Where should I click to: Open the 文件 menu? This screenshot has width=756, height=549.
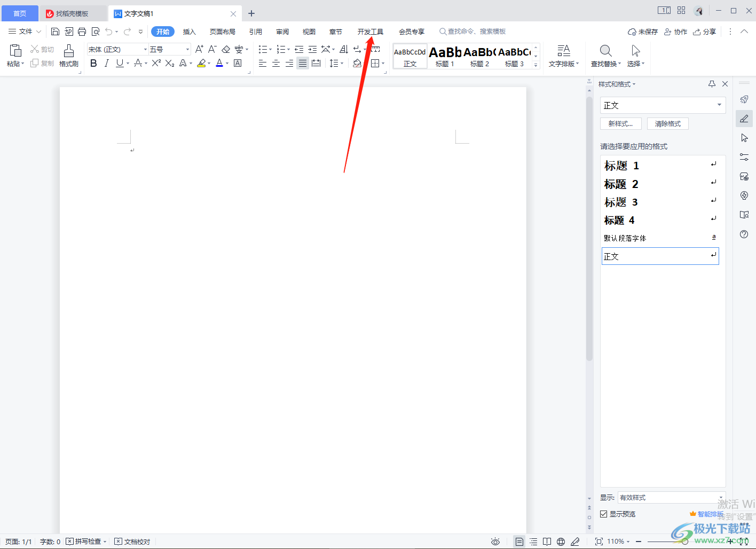point(25,32)
